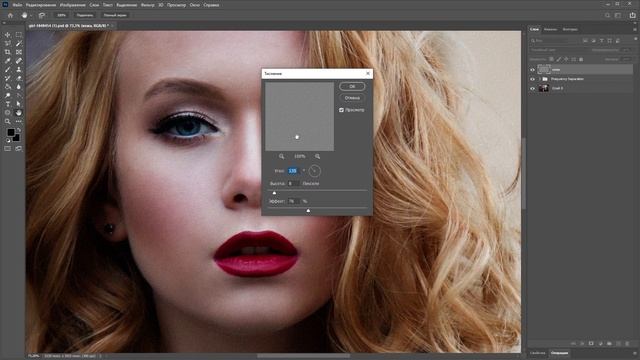This screenshot has width=640, height=360.
Task: Open the Окно menu
Action: 195,5
